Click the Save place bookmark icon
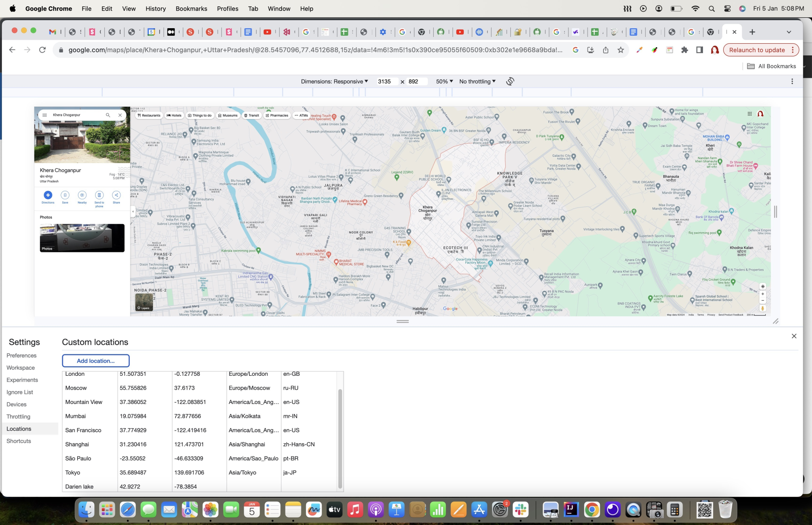This screenshot has height=525, width=812. tap(65, 195)
